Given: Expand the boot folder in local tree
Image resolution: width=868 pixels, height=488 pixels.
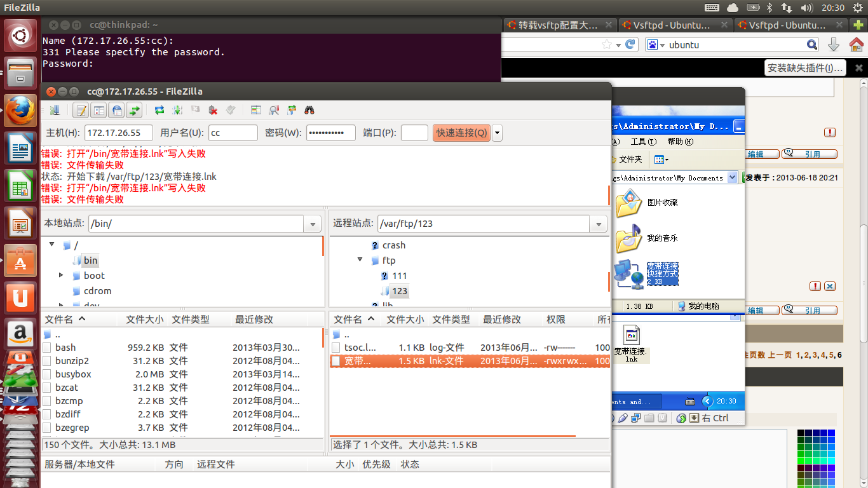Looking at the screenshot, I should (x=61, y=275).
